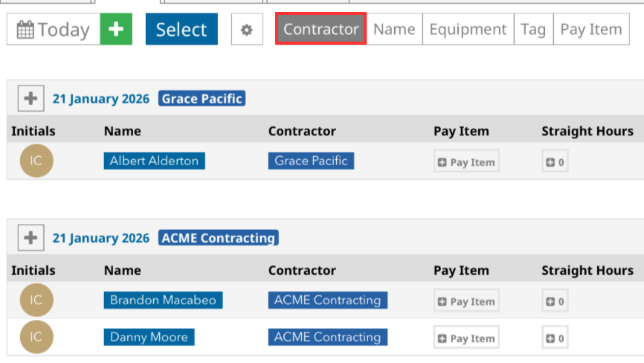
Task: Open the Albert Alderton name link
Action: [154, 161]
